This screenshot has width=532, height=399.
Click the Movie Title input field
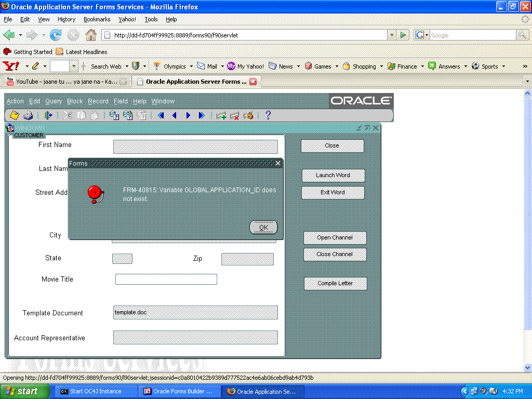point(166,279)
